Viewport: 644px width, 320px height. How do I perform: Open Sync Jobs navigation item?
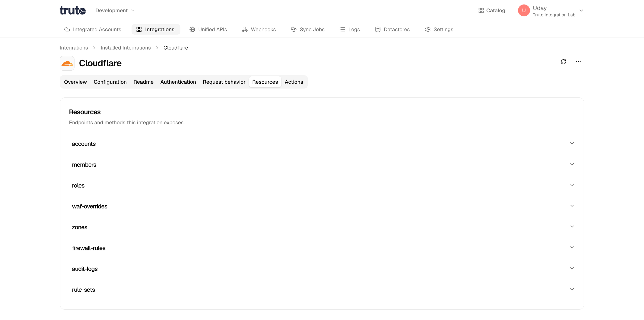click(x=307, y=29)
